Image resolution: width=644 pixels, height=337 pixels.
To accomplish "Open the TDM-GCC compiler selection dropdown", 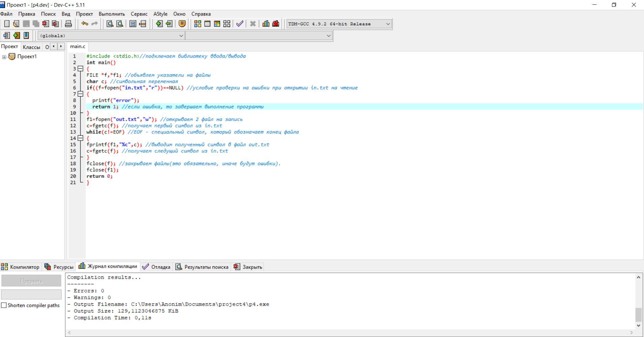I will coord(388,24).
